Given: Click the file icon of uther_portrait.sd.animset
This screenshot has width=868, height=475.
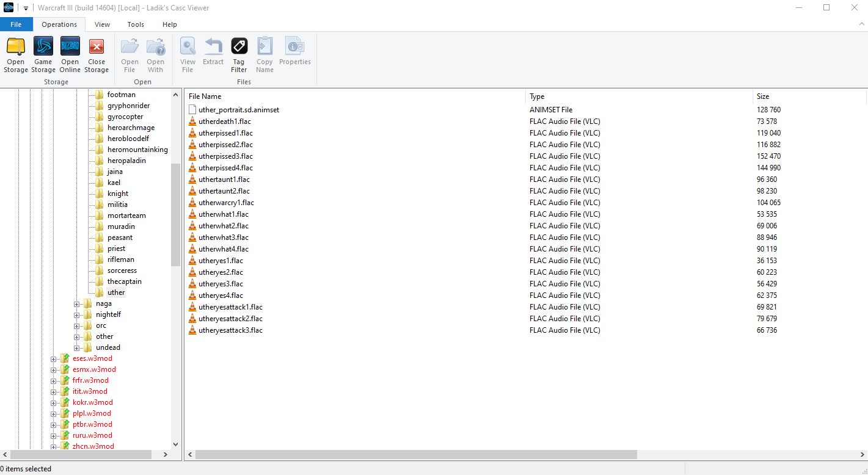Looking at the screenshot, I should 192,110.
